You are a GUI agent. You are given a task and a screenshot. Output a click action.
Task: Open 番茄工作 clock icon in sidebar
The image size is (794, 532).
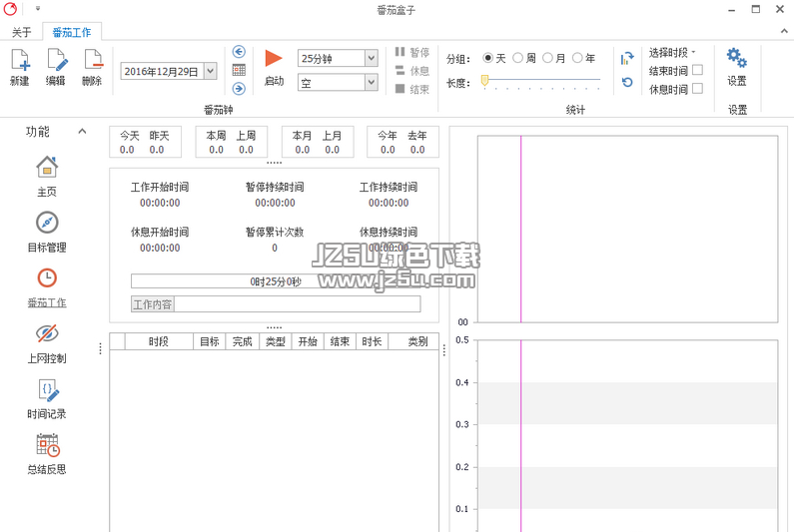click(47, 277)
